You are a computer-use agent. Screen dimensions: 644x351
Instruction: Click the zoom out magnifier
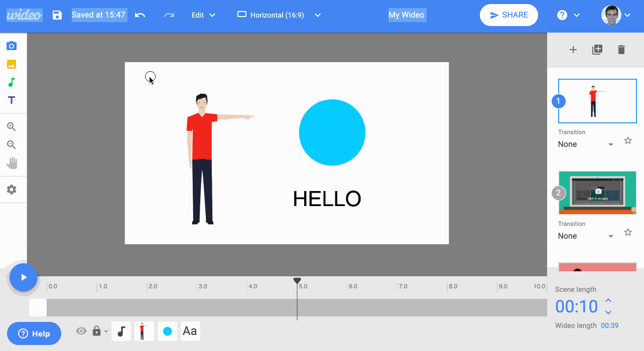click(x=12, y=145)
